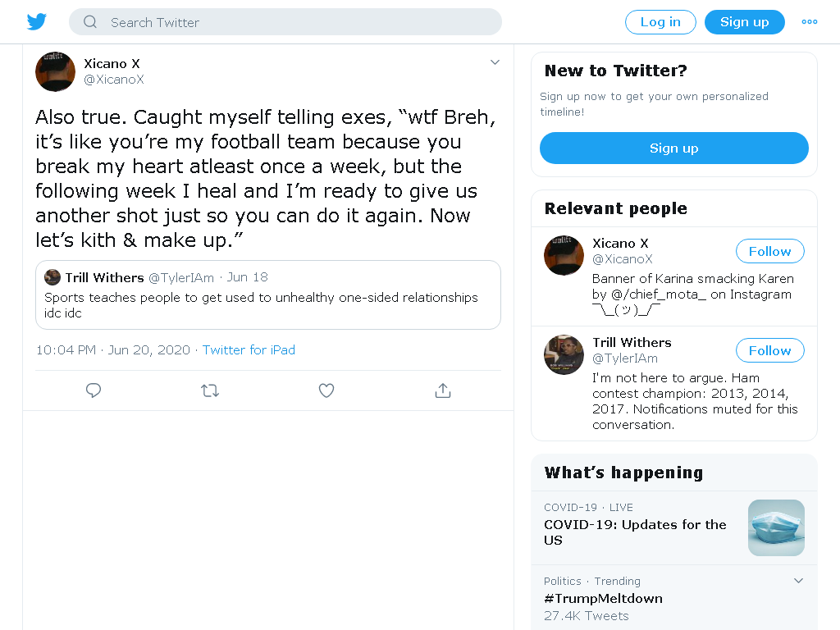The width and height of the screenshot is (840, 630).
Task: Like the tweet with heart icon
Action: coord(326,390)
